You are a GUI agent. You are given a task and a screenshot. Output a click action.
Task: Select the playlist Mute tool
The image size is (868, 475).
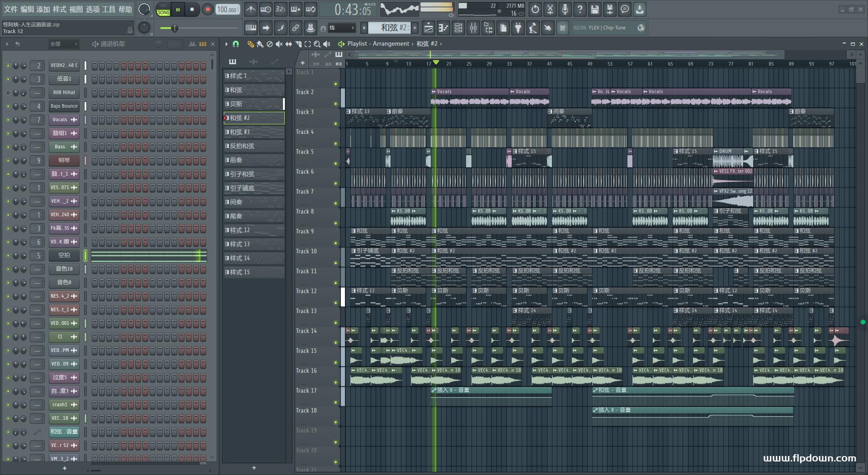pyautogui.click(x=279, y=44)
